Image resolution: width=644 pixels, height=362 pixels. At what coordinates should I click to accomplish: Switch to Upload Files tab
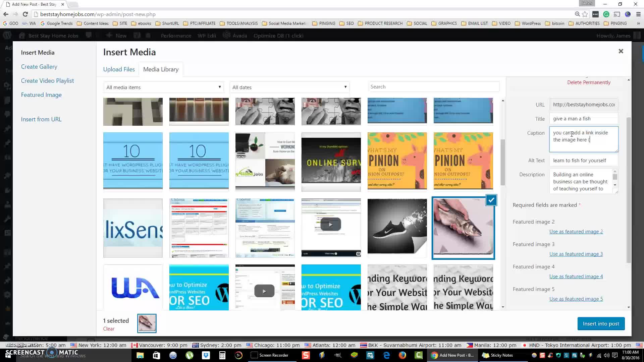(x=119, y=69)
